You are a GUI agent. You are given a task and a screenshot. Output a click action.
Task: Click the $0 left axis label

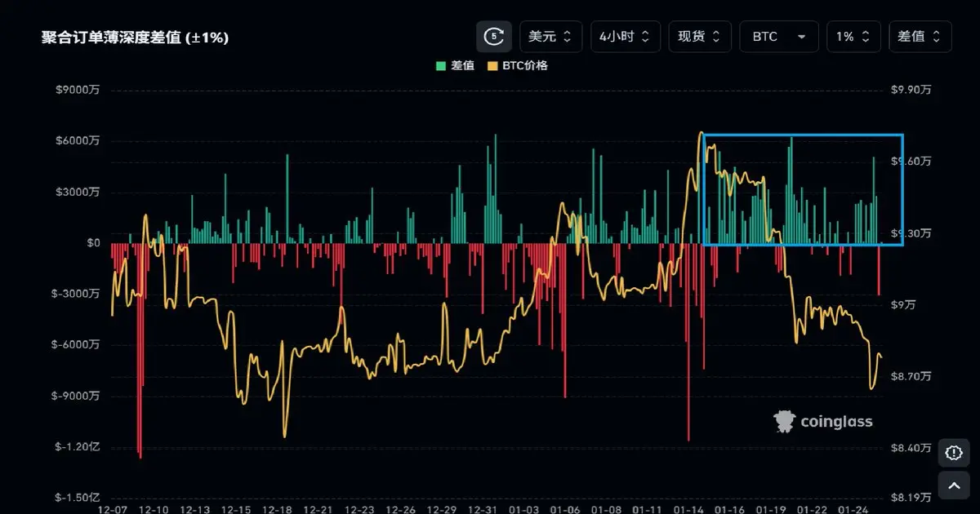(94, 243)
